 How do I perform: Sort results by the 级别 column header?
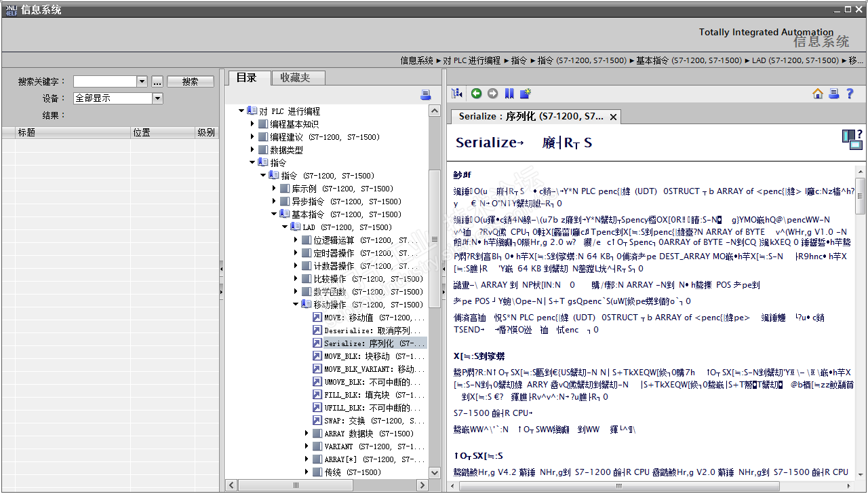pyautogui.click(x=206, y=132)
